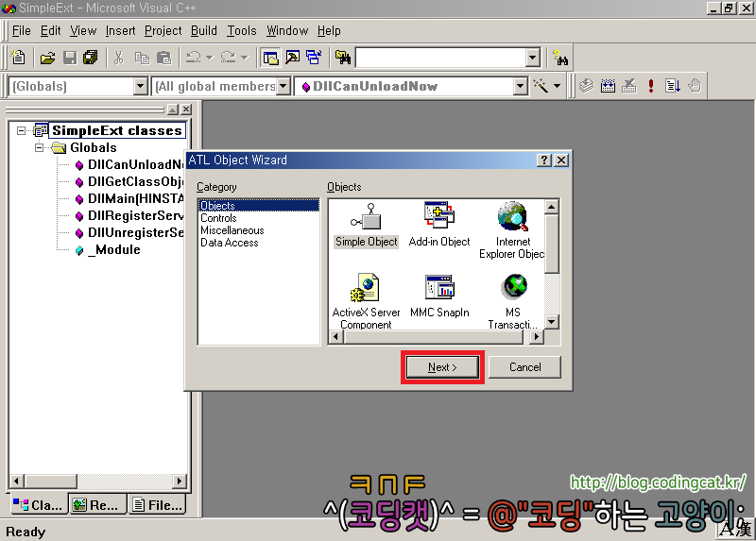Switch to the ResourceView tab
This screenshot has height=541, width=756.
[98, 504]
